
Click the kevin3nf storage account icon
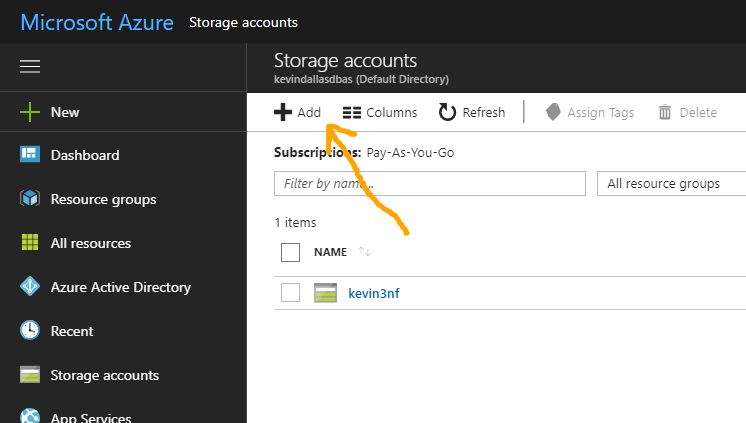click(x=325, y=293)
